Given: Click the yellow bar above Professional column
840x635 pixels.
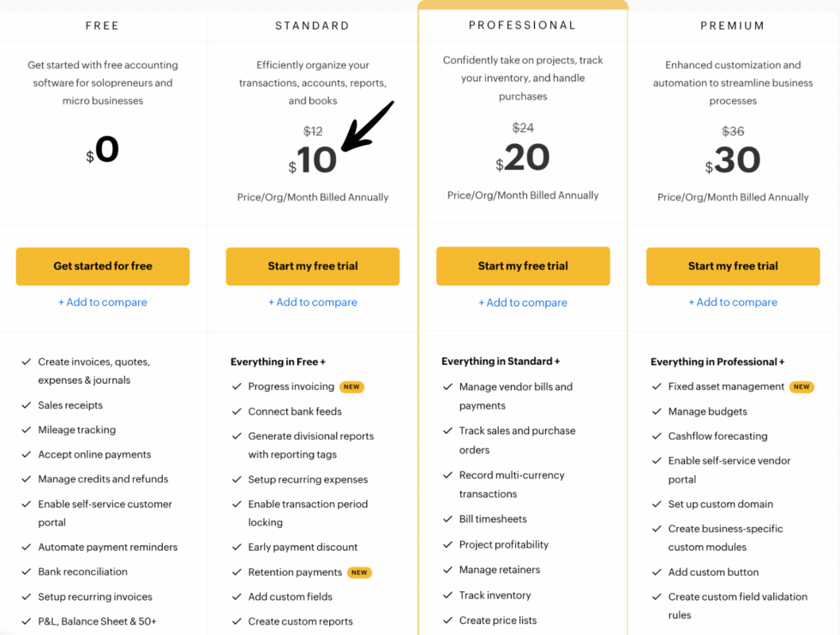Looking at the screenshot, I should tap(523, 4).
